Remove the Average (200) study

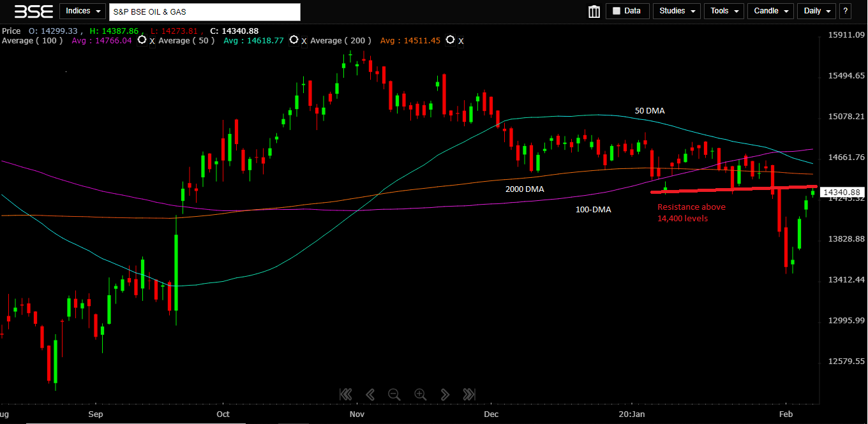coord(461,41)
